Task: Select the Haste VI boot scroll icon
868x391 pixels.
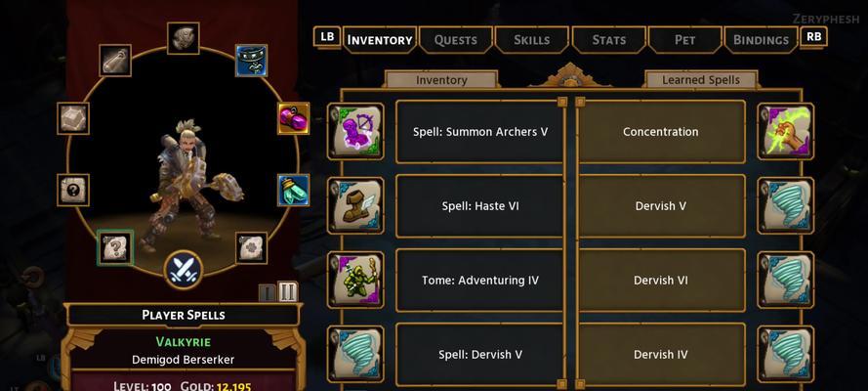Action: tap(355, 206)
